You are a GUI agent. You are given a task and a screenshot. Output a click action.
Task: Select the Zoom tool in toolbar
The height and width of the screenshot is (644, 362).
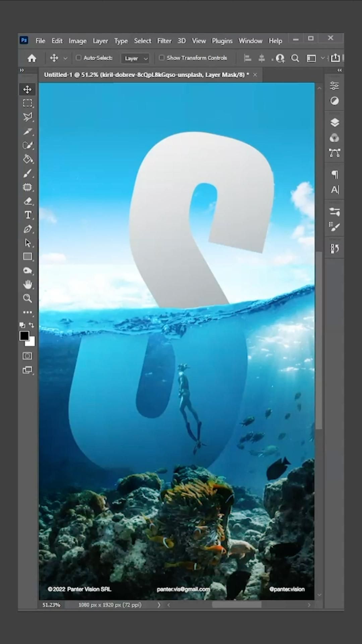(x=27, y=299)
